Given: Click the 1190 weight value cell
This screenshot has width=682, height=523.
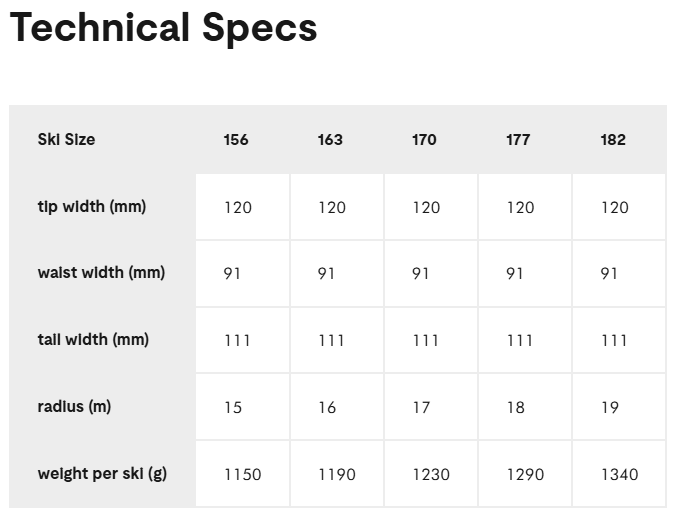Looking at the screenshot, I should click(336, 474).
